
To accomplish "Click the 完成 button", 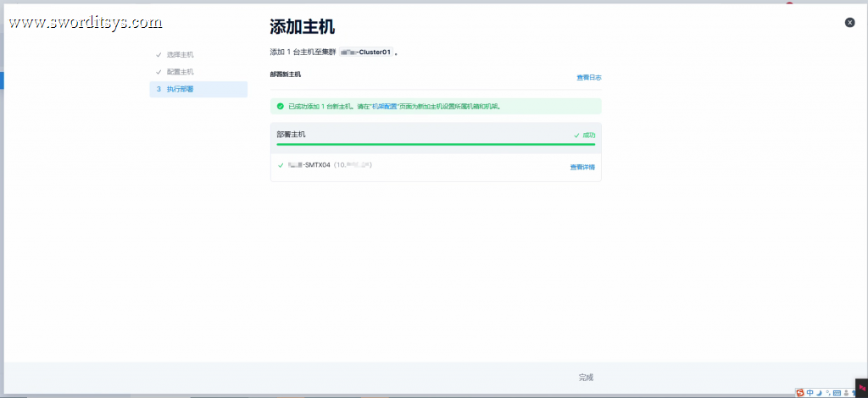I will point(586,378).
